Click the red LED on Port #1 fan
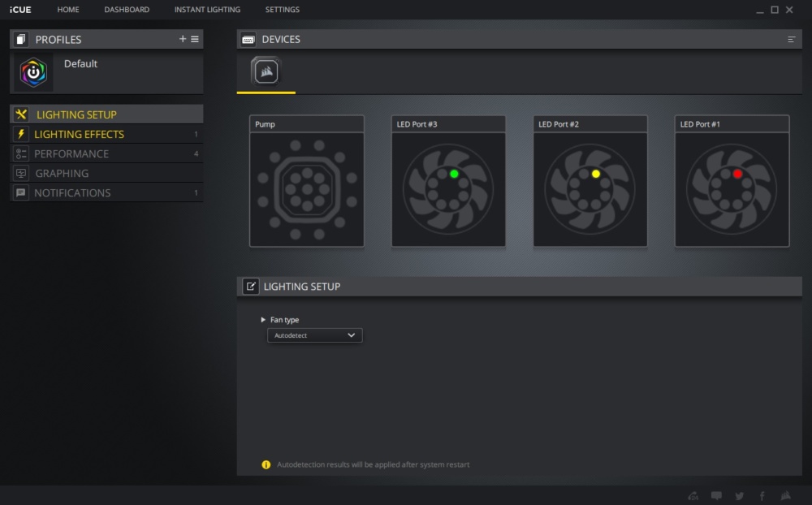 coord(737,174)
